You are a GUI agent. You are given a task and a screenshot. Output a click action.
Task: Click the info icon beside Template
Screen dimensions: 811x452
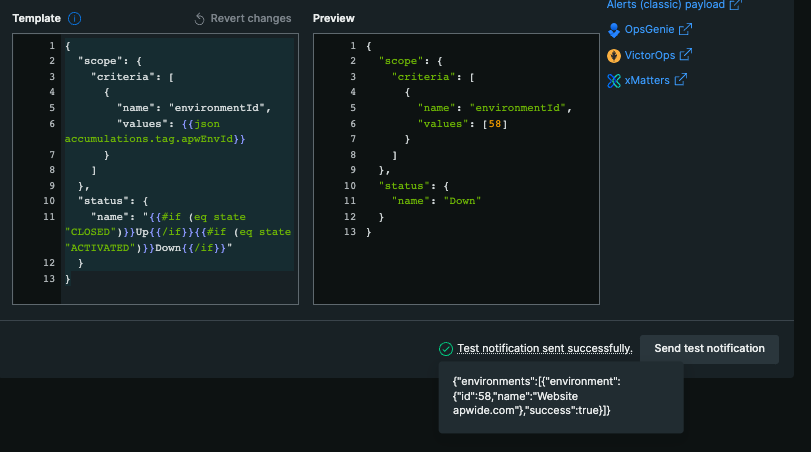point(75,18)
